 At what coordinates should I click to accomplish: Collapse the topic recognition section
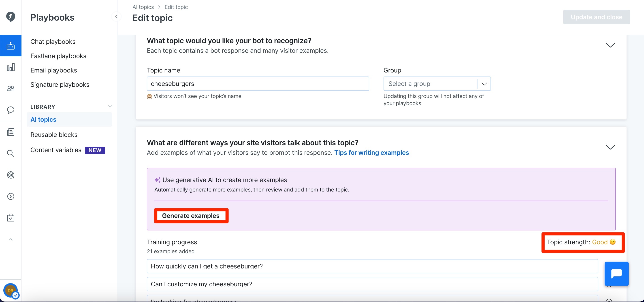pos(610,45)
